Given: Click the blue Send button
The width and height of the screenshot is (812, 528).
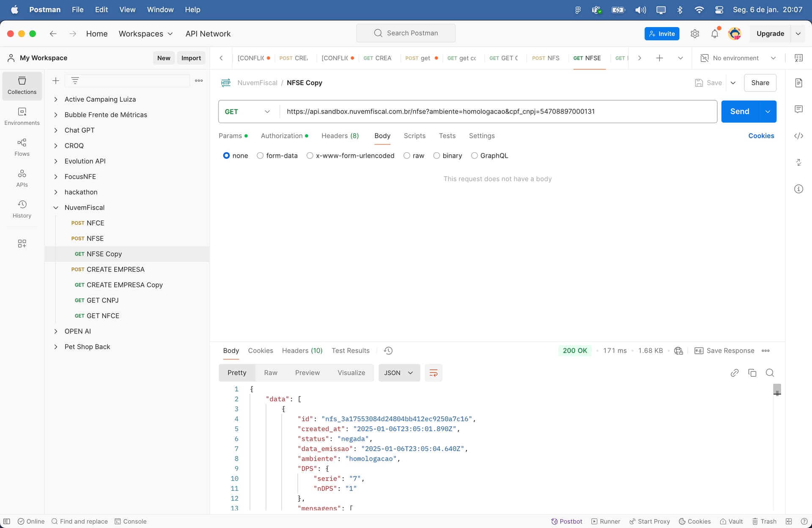Looking at the screenshot, I should (740, 112).
